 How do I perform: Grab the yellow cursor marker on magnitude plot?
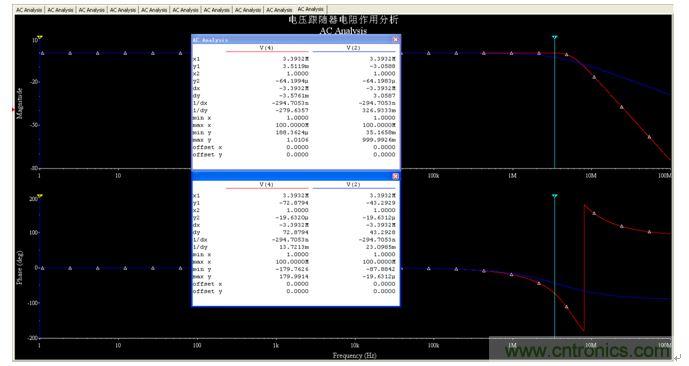pos(40,37)
